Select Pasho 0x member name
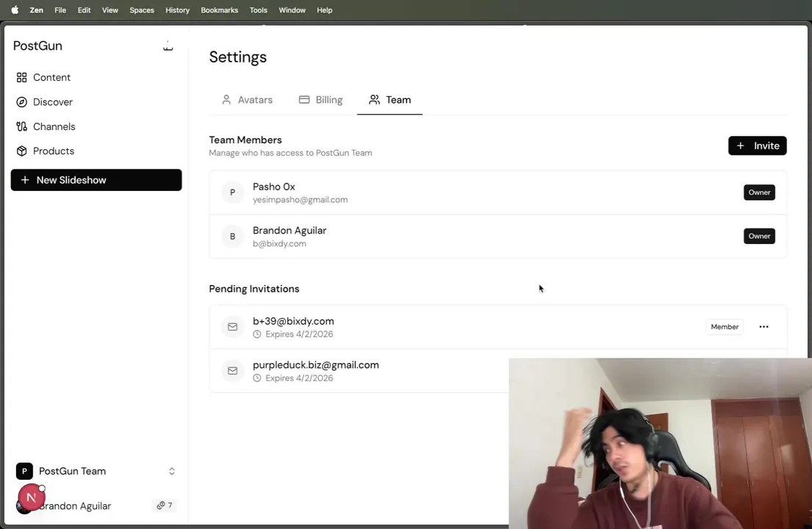This screenshot has width=812, height=529. coord(274,187)
